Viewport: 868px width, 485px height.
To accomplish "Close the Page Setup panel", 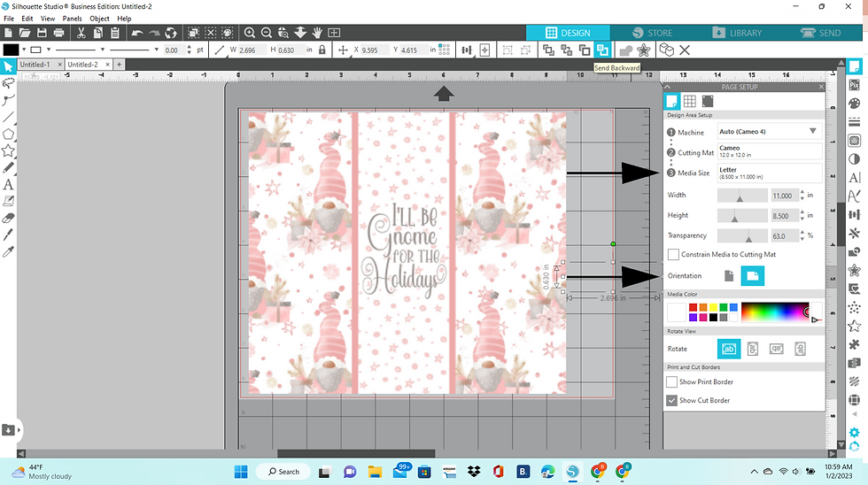I will coord(822,87).
